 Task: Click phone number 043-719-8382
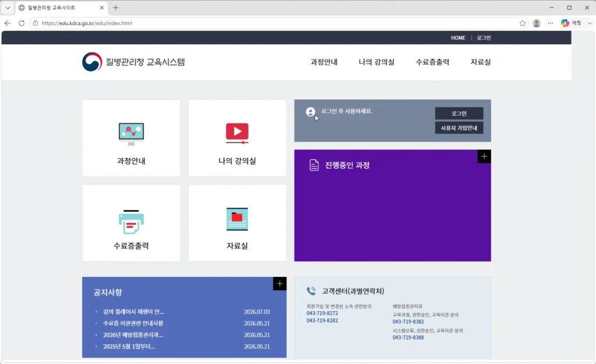point(408,322)
